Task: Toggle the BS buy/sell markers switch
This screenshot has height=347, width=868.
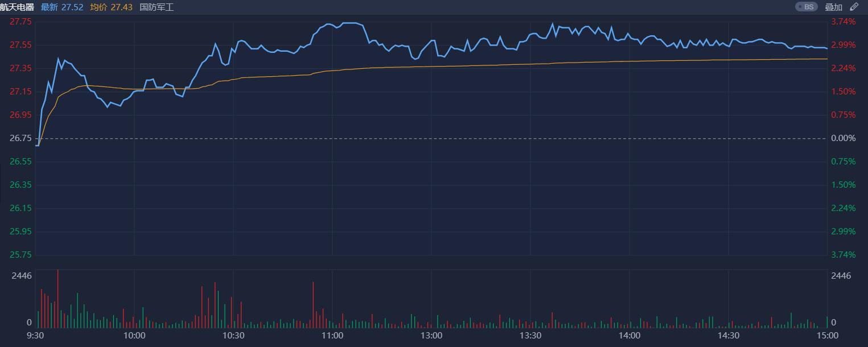Action: click(x=806, y=7)
